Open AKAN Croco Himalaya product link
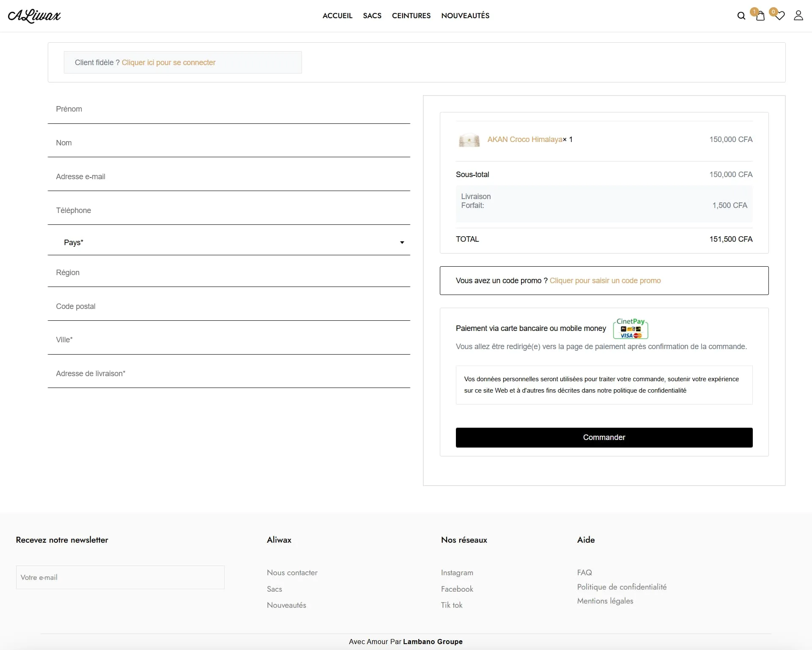Viewport: 812px width, 650px height. [x=524, y=139]
